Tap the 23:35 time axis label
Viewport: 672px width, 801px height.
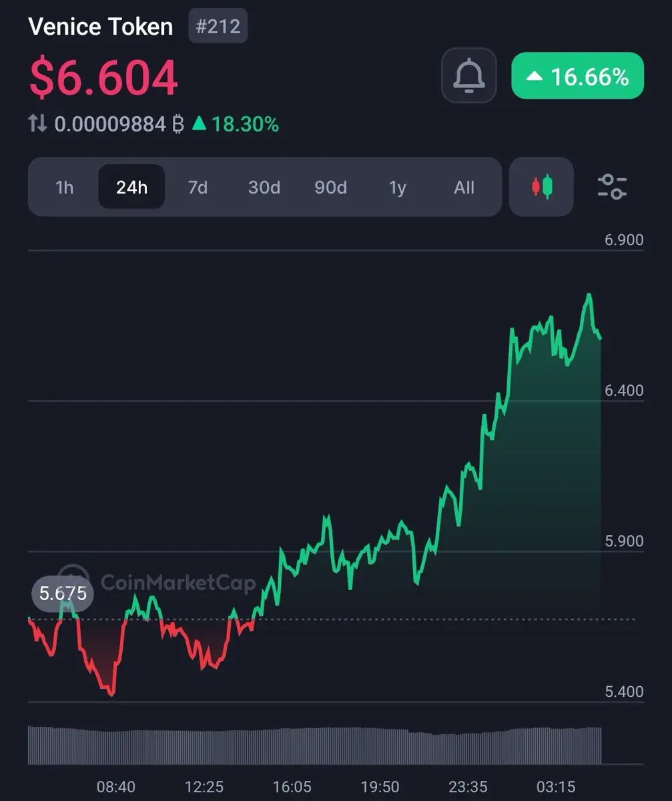pos(468,787)
